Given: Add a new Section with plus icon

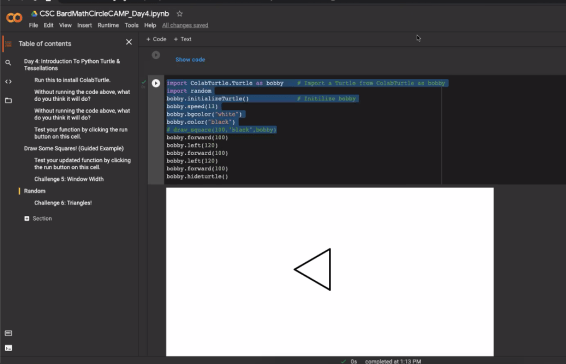Looking at the screenshot, I should coord(27,218).
